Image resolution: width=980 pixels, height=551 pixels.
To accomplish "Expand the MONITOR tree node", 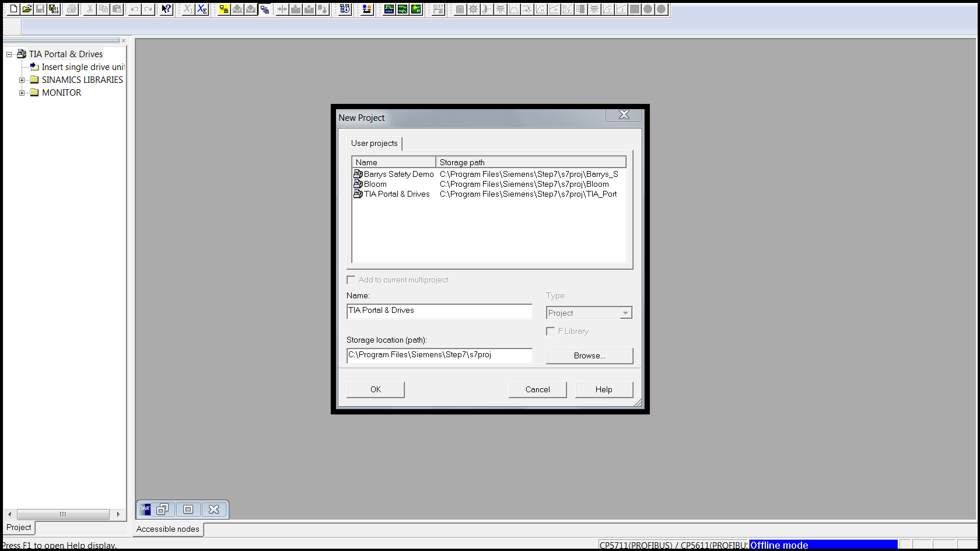I will coord(22,93).
